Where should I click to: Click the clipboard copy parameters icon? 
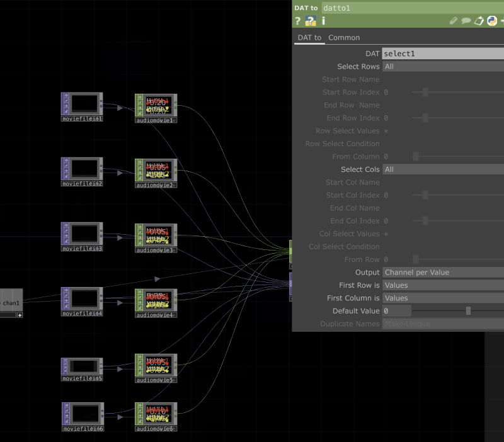(x=479, y=21)
